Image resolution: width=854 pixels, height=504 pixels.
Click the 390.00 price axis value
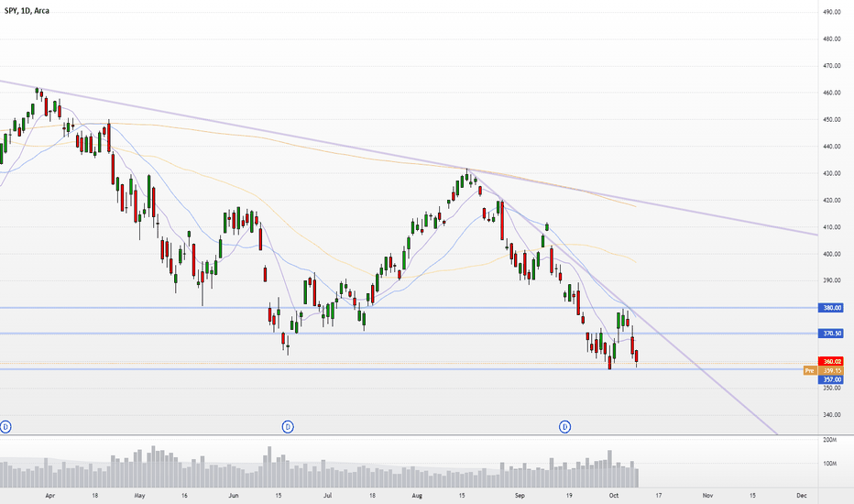click(x=832, y=281)
